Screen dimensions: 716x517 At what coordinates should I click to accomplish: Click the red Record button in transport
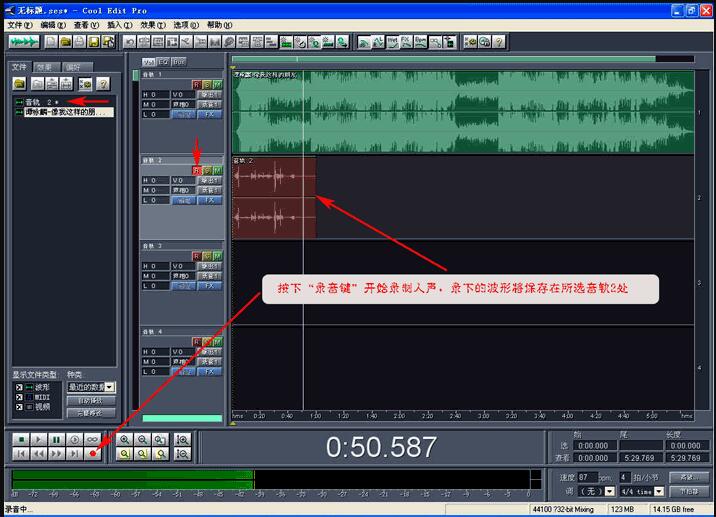(93, 454)
